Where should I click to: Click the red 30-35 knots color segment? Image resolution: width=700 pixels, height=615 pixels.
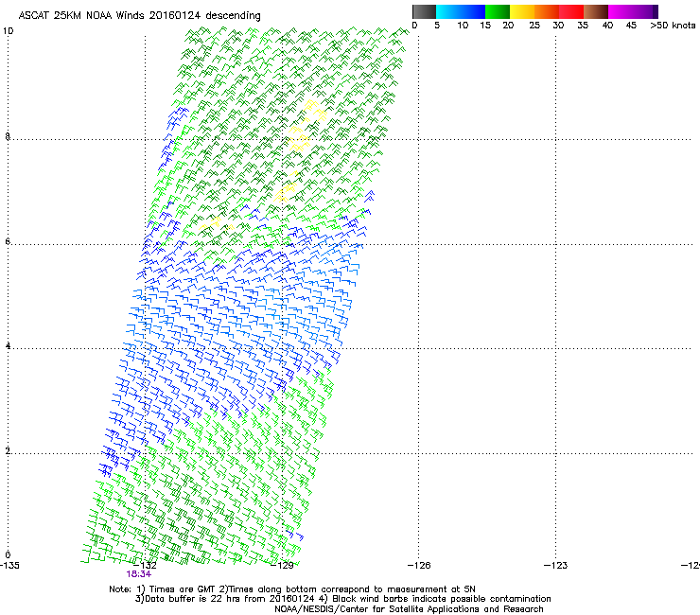[x=571, y=11]
